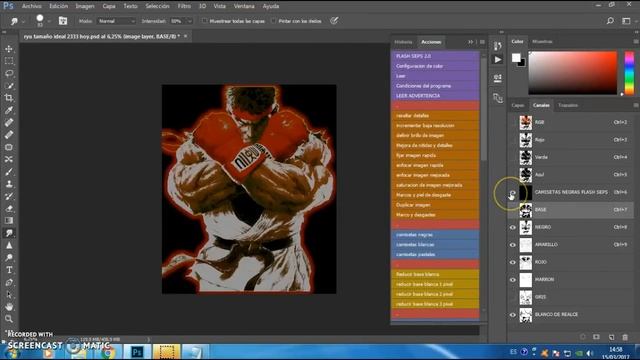Open the brush preset picker arrow

(x=49, y=21)
